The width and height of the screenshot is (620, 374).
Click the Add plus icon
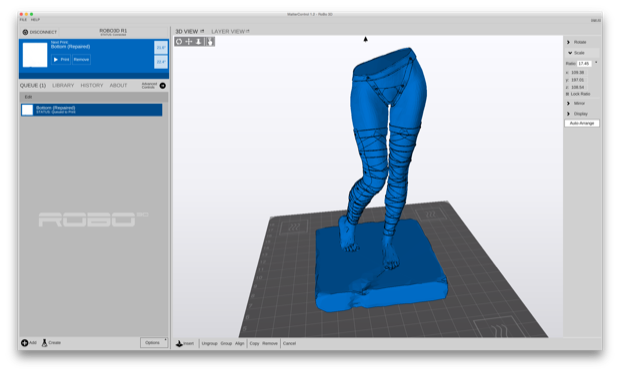point(24,343)
